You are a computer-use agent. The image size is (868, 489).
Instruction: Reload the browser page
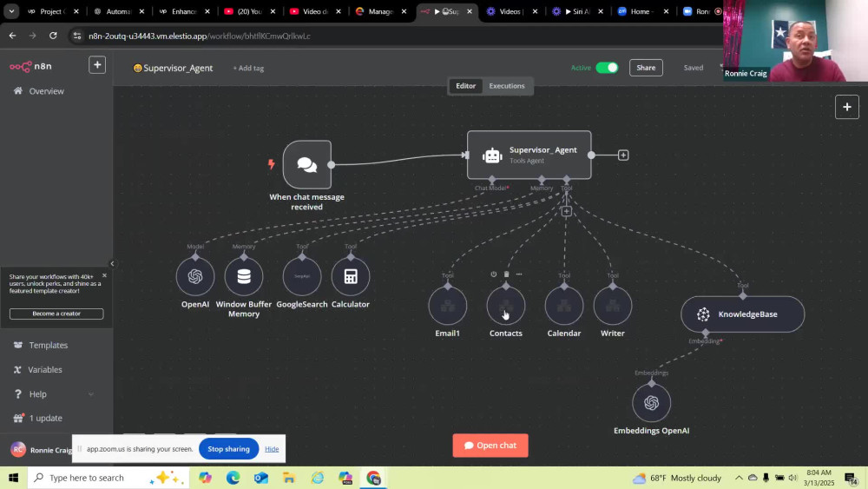53,36
